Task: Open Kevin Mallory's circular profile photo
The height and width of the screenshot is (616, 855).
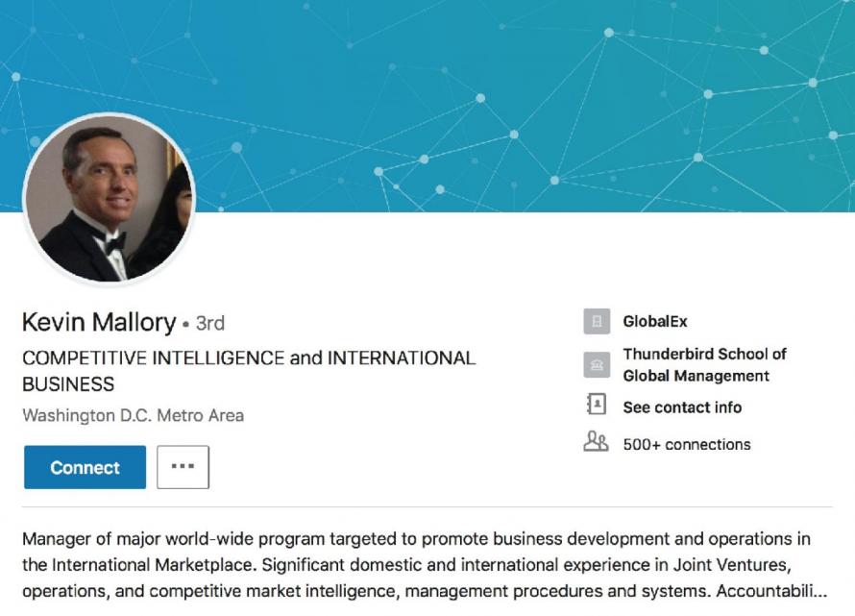Action: pos(109,200)
